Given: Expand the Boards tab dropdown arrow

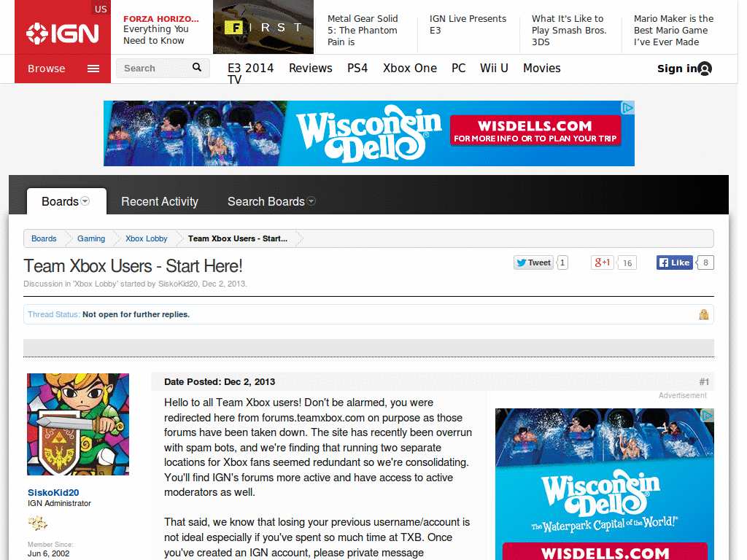Looking at the screenshot, I should [x=85, y=201].
